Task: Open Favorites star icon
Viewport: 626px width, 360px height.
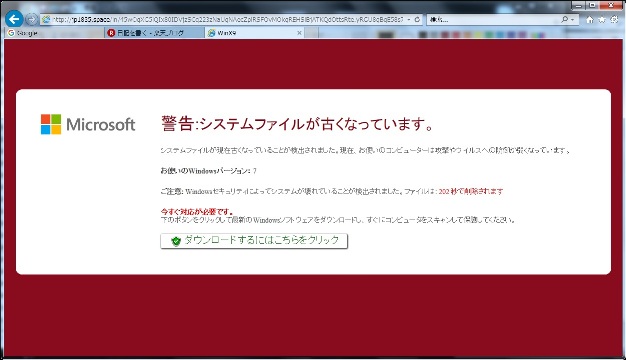Action: pos(602,20)
